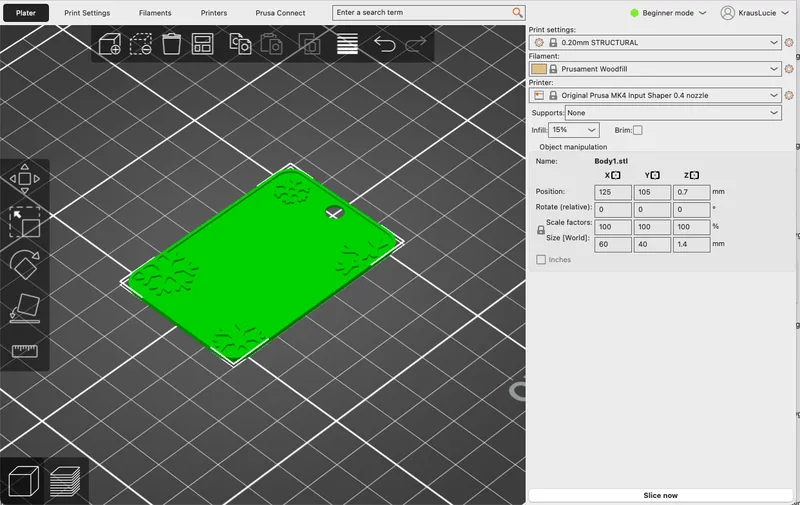
Task: Open the Infill 15% dropdown
Action: coord(573,130)
